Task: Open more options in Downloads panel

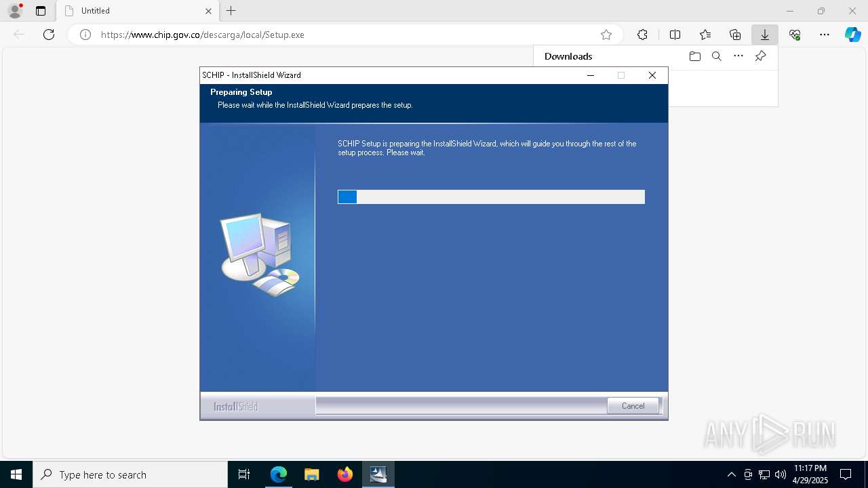Action: (x=738, y=56)
